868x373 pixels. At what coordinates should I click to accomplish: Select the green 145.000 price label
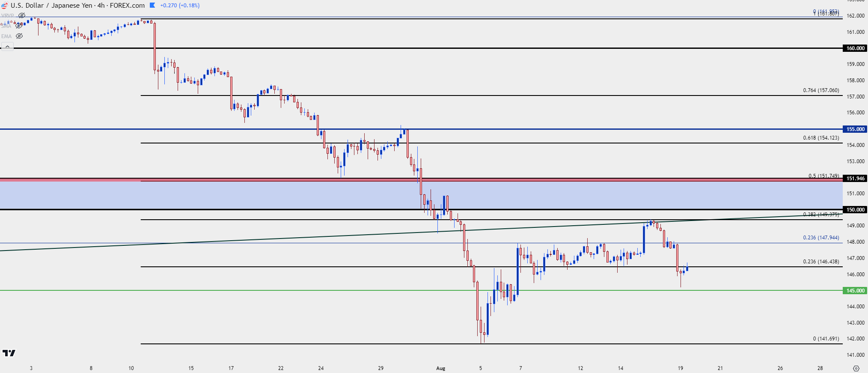coord(855,290)
